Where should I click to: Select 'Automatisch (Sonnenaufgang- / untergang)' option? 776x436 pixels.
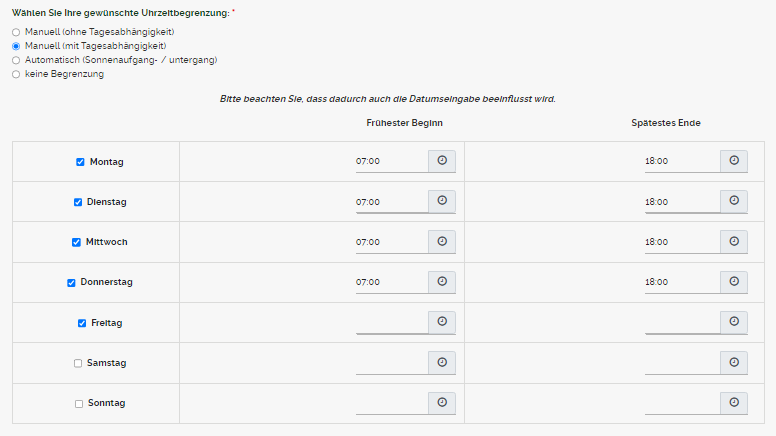pyautogui.click(x=16, y=60)
